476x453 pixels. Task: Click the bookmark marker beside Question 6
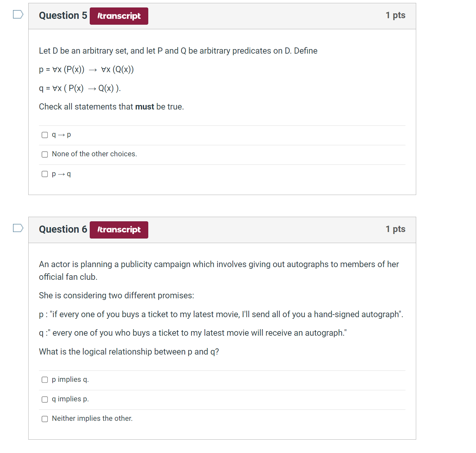tap(18, 228)
